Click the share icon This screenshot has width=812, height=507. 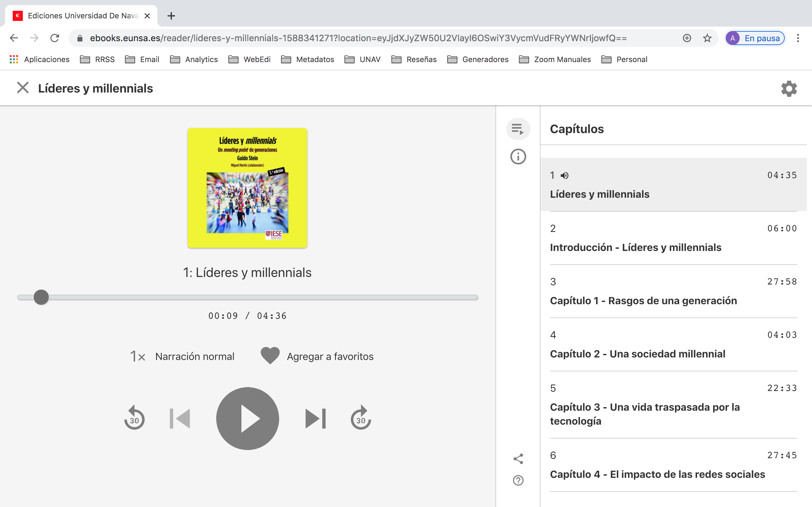[518, 459]
